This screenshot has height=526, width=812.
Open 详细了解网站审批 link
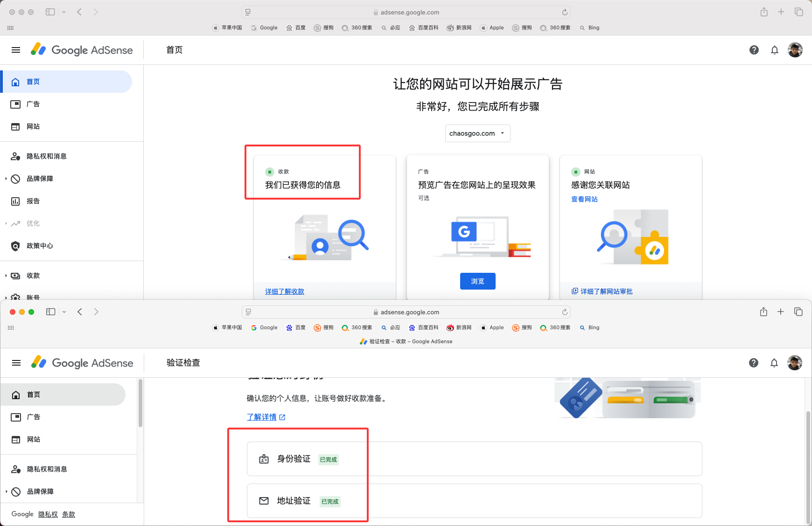coord(602,291)
